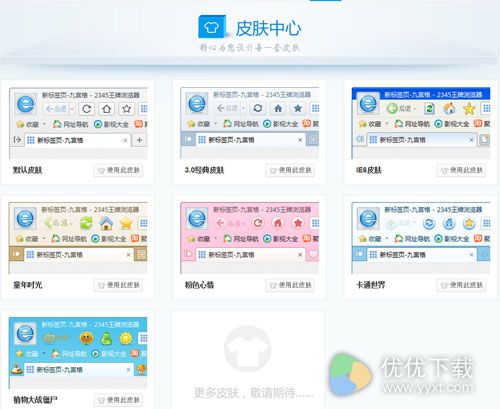Viewport: 500px width, 409px height.
Task: Apply the 默认皮肤 skin with its 使用此皮肤 button
Action: tap(119, 170)
